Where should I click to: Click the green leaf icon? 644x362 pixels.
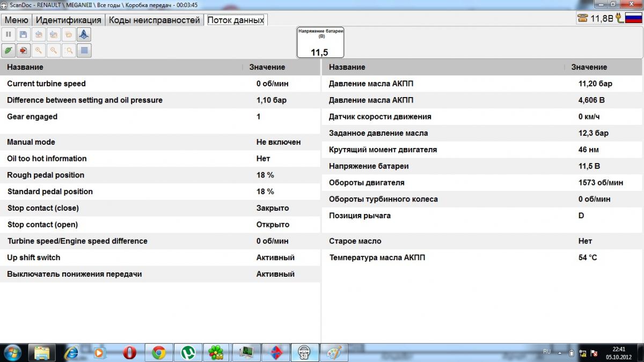8,50
